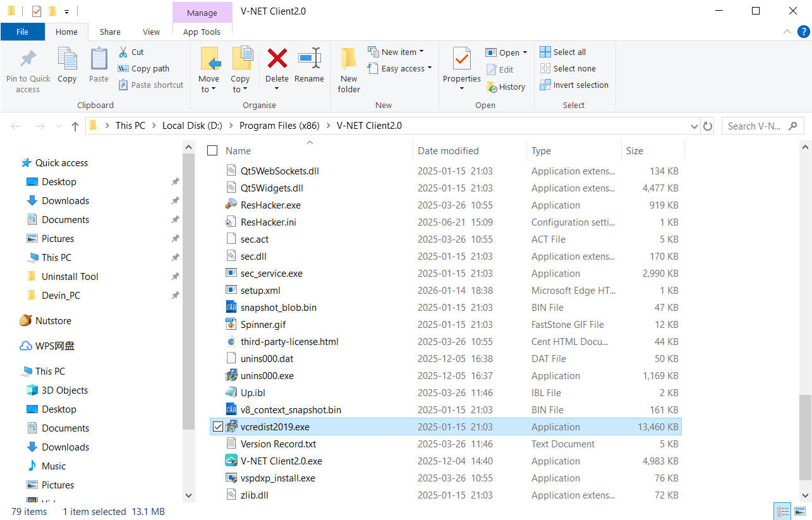Switch to large icons view in status bar

[798, 512]
